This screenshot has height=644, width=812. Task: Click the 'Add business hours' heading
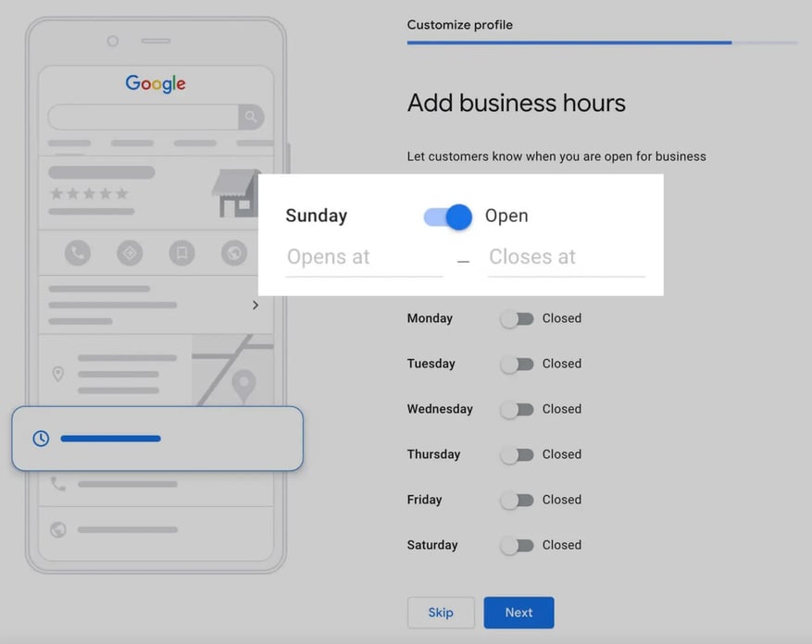point(517,103)
